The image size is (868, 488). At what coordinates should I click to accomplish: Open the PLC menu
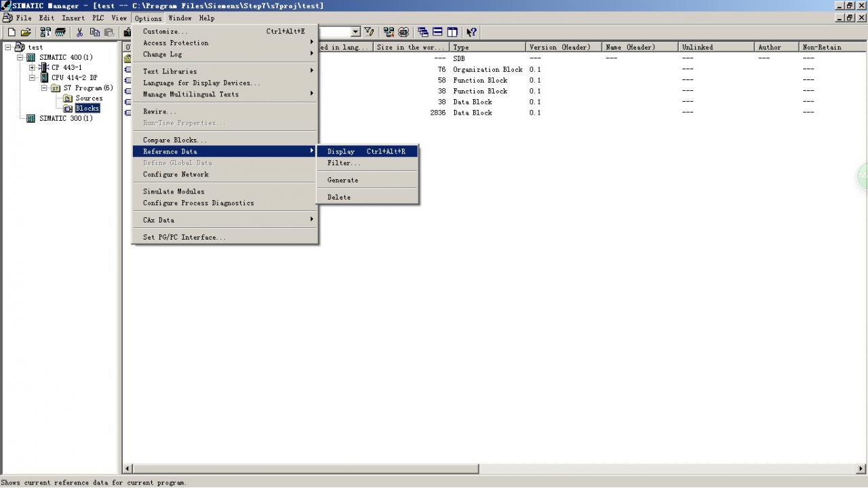click(98, 18)
